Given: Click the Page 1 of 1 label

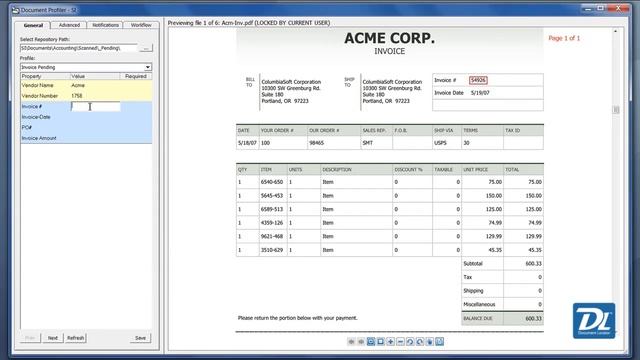Looking at the screenshot, I should tap(564, 38).
